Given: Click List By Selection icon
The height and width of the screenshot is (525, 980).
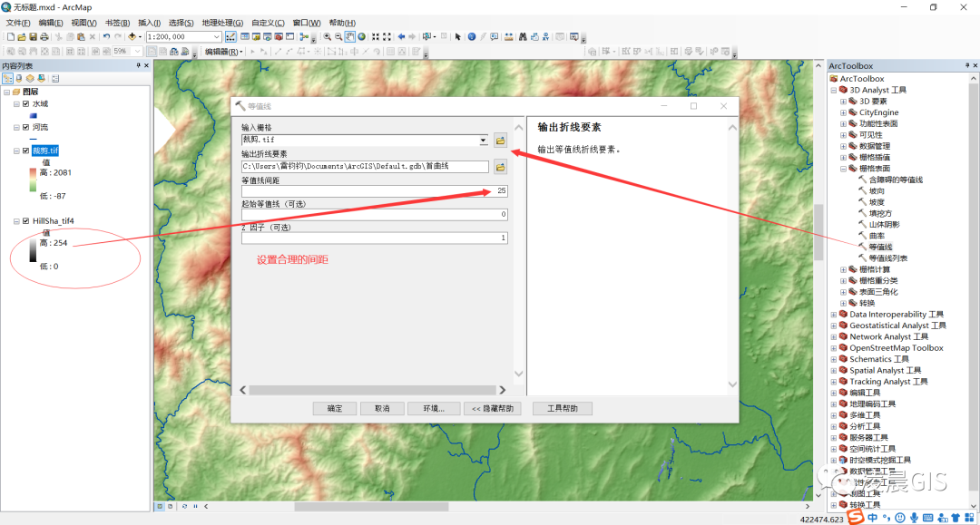Looking at the screenshot, I should coord(41,78).
